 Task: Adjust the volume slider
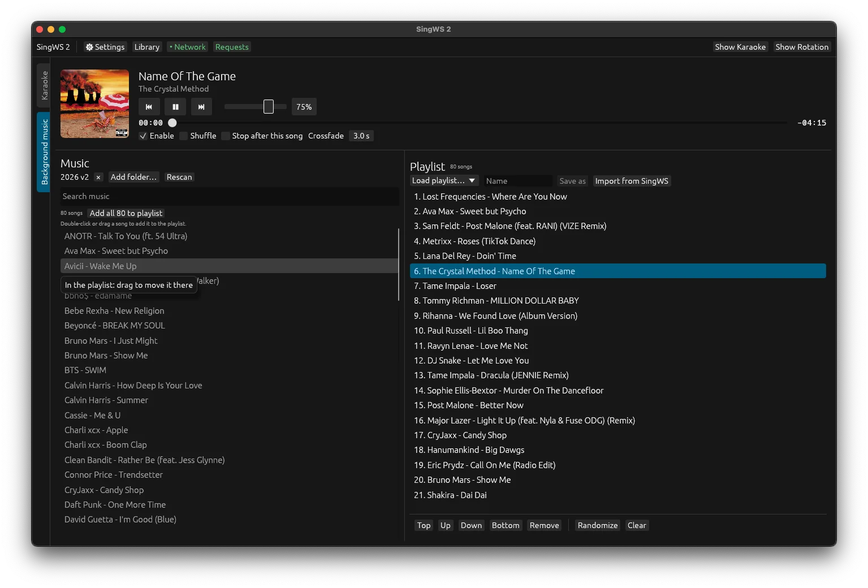256,107
